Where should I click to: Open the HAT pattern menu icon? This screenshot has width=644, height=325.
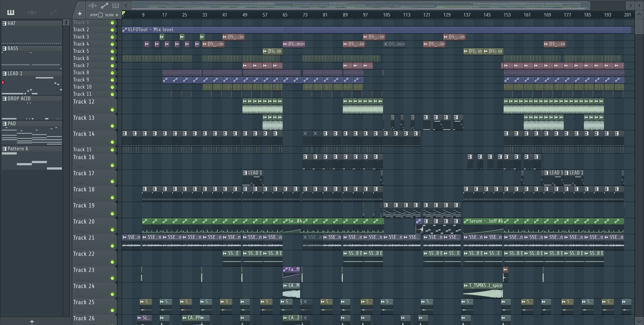click(x=4, y=24)
